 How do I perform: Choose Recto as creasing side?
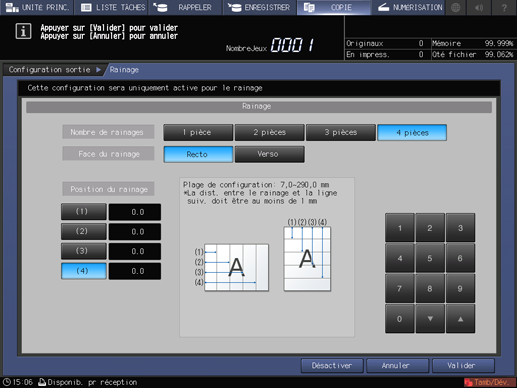click(198, 154)
